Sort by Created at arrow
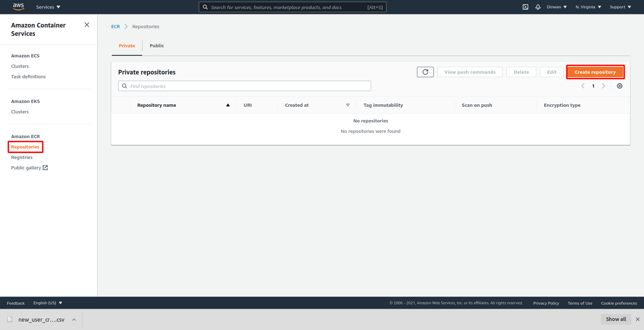This screenshot has width=644, height=330. point(348,105)
